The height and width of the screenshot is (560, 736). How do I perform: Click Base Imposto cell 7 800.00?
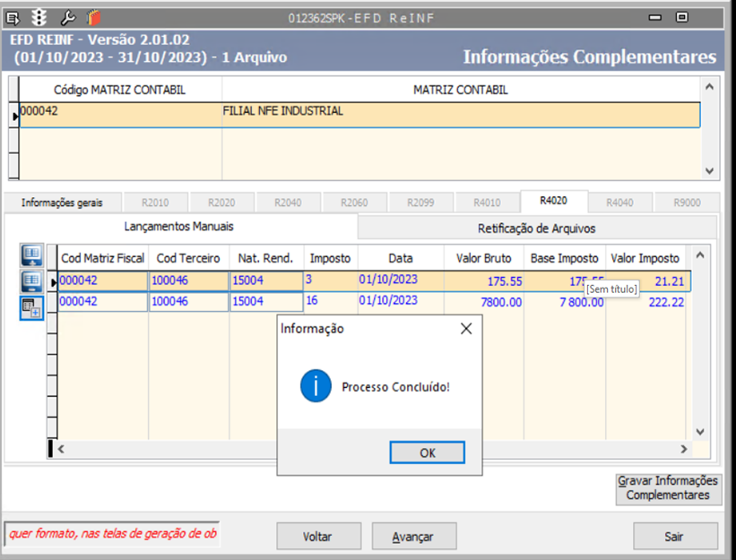coord(564,302)
